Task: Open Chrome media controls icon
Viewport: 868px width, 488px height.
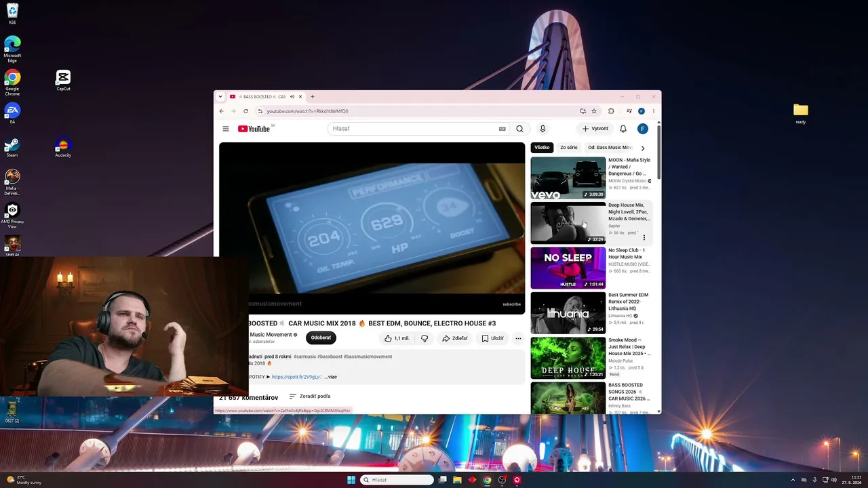Action: [629, 111]
